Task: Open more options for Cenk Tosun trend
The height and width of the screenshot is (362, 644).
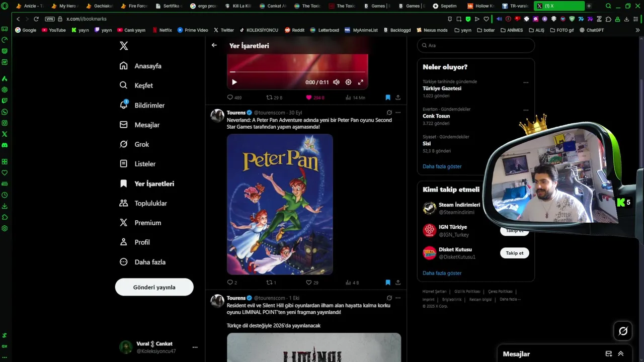Action: click(x=526, y=110)
